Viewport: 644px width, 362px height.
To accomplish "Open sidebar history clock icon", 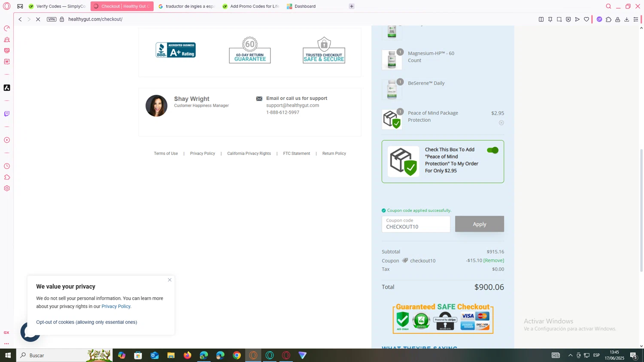I will pos(7,166).
